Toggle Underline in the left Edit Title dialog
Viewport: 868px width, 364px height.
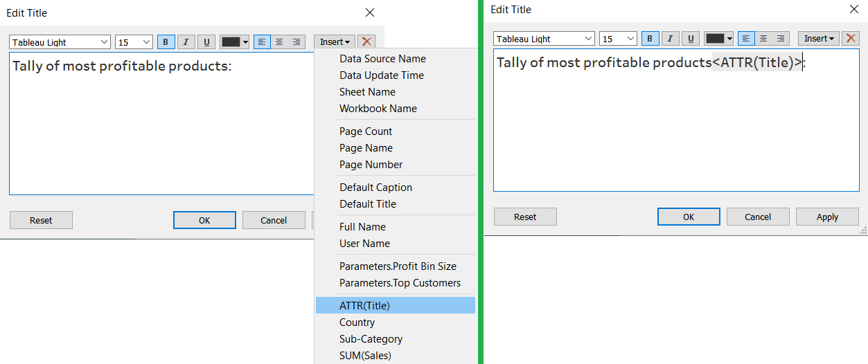click(206, 42)
